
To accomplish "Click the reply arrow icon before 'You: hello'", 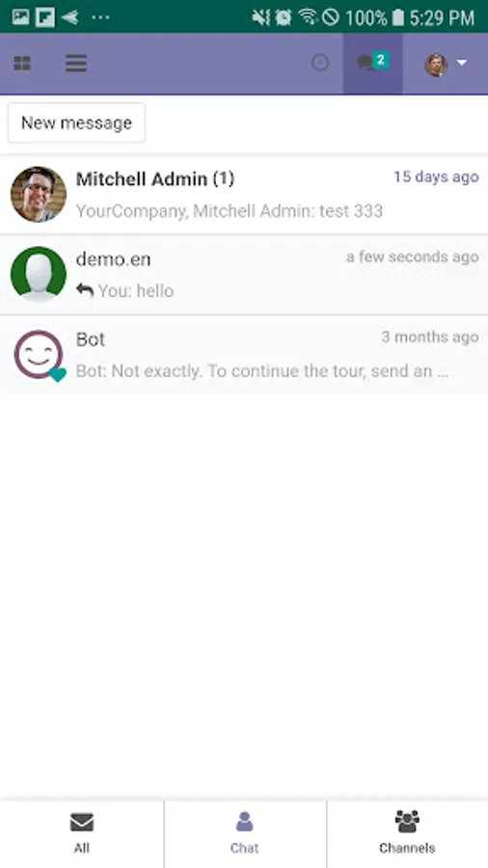I will pos(85,290).
